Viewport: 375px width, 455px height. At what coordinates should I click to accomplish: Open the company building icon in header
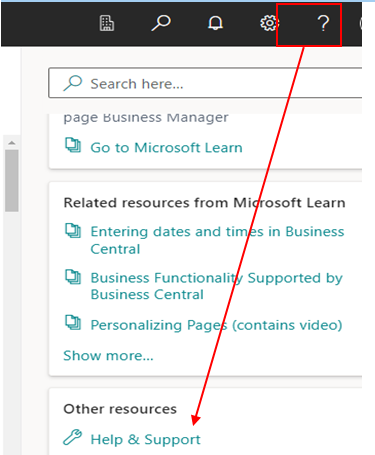pyautogui.click(x=107, y=23)
